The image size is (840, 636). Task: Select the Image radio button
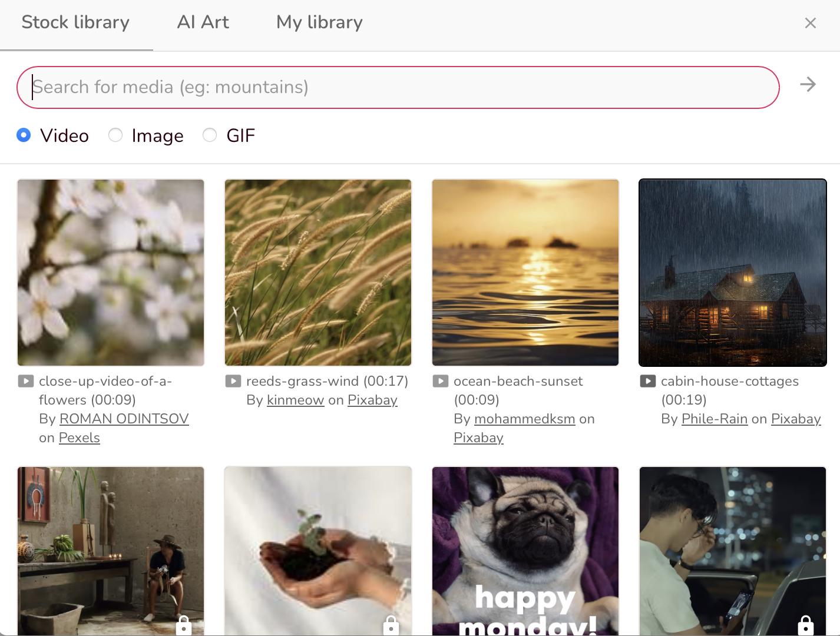115,135
